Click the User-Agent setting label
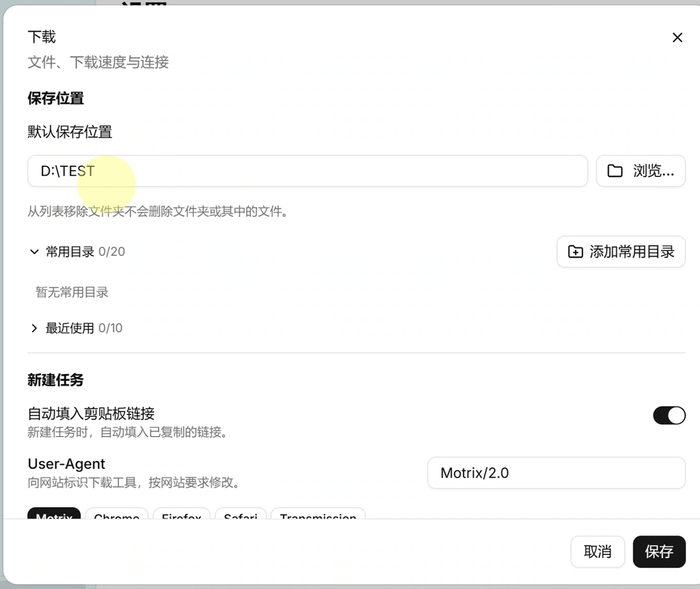700x589 pixels. [x=66, y=464]
